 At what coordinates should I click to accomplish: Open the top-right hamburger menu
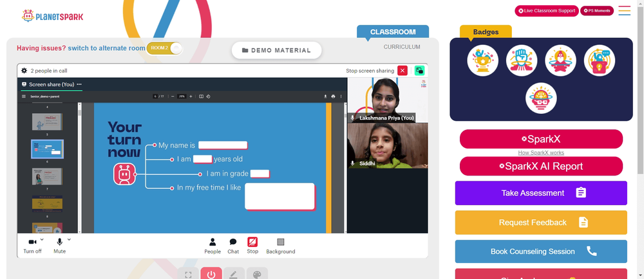click(x=624, y=11)
